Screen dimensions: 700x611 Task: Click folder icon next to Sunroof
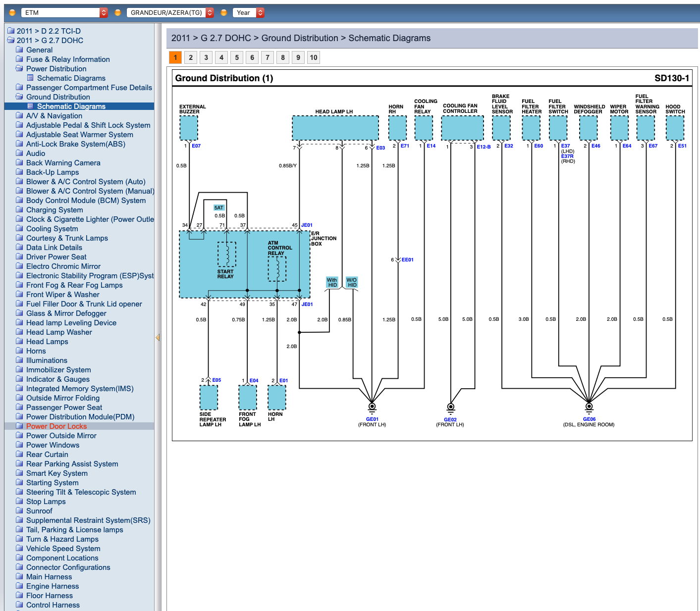click(19, 510)
